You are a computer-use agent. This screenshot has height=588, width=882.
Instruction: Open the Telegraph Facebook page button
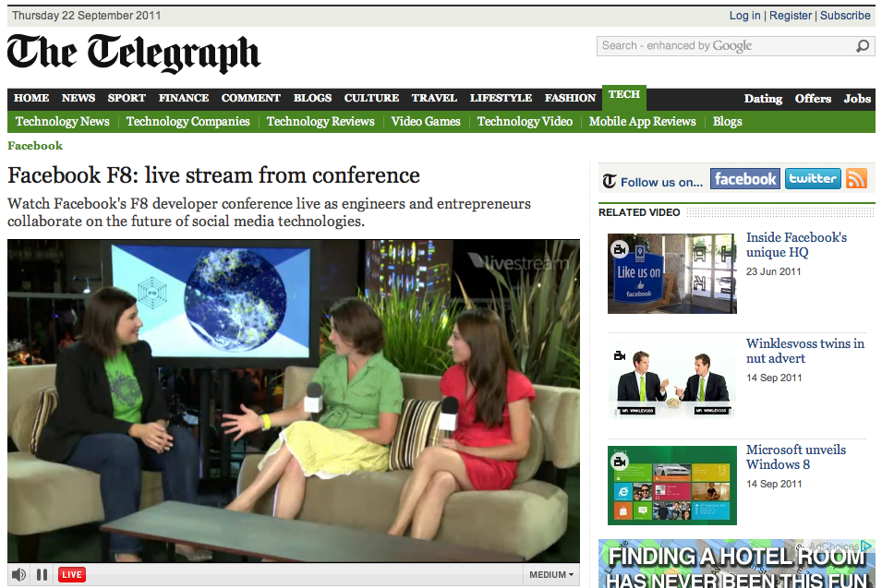(x=744, y=179)
